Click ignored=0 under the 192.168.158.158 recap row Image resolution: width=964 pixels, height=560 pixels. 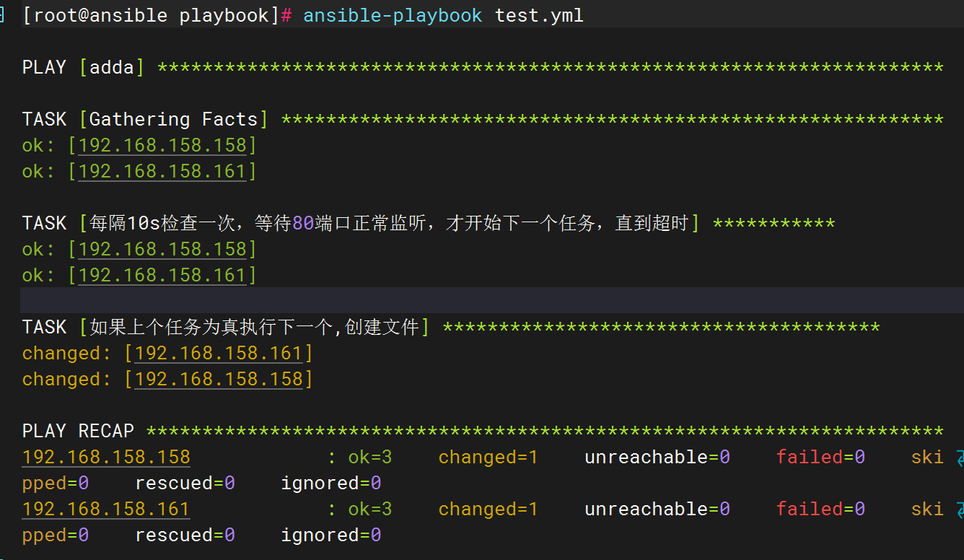tap(331, 484)
